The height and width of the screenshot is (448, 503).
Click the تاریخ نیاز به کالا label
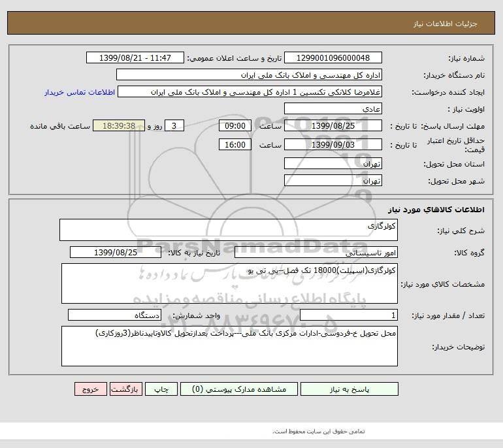click(194, 253)
